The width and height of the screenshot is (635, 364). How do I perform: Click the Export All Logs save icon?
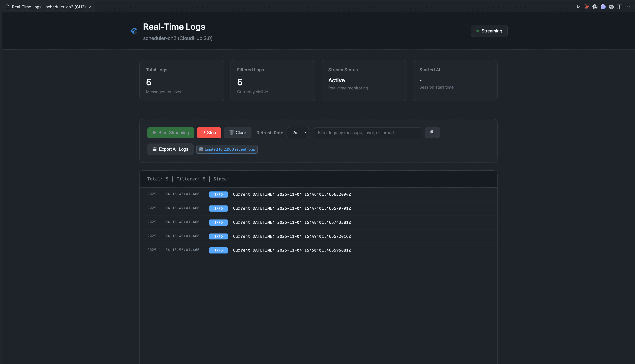155,149
